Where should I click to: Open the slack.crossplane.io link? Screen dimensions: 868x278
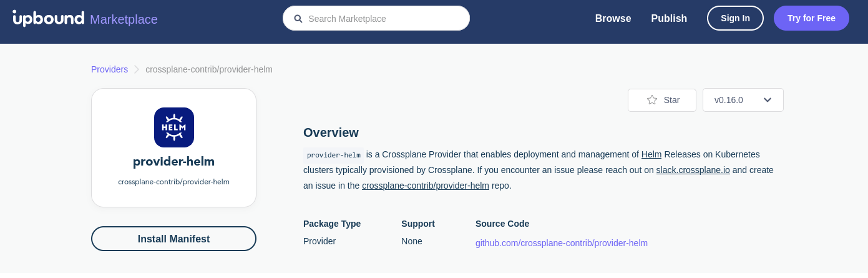point(693,170)
